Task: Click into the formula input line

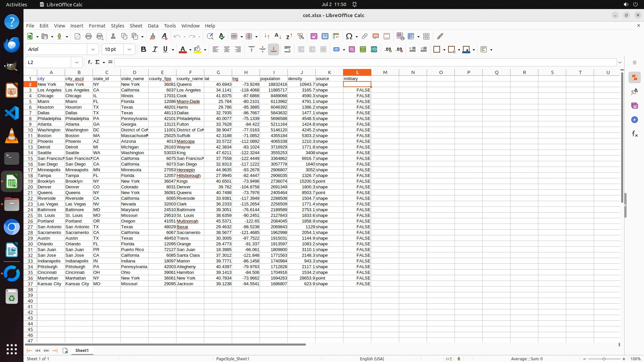Action: coord(365,62)
